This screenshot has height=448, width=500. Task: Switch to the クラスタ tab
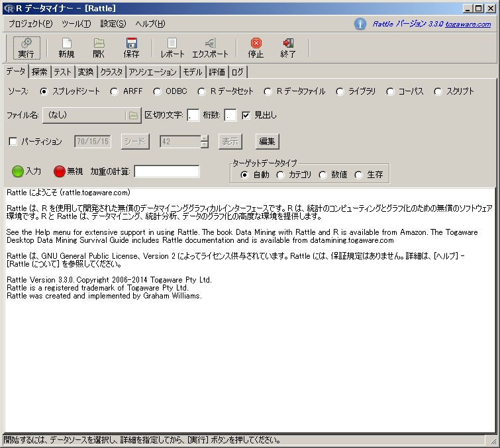pyautogui.click(x=111, y=72)
